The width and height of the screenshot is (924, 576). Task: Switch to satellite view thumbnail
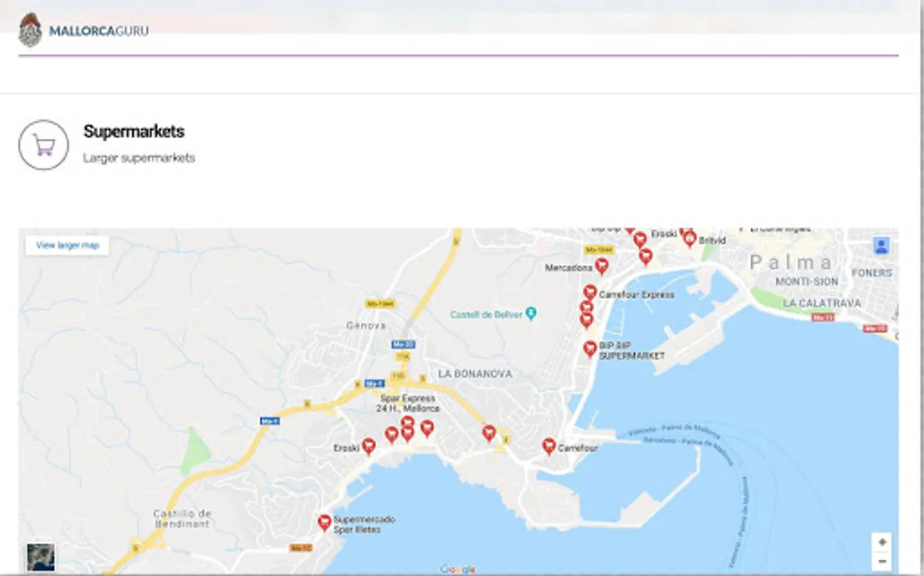[x=41, y=557]
